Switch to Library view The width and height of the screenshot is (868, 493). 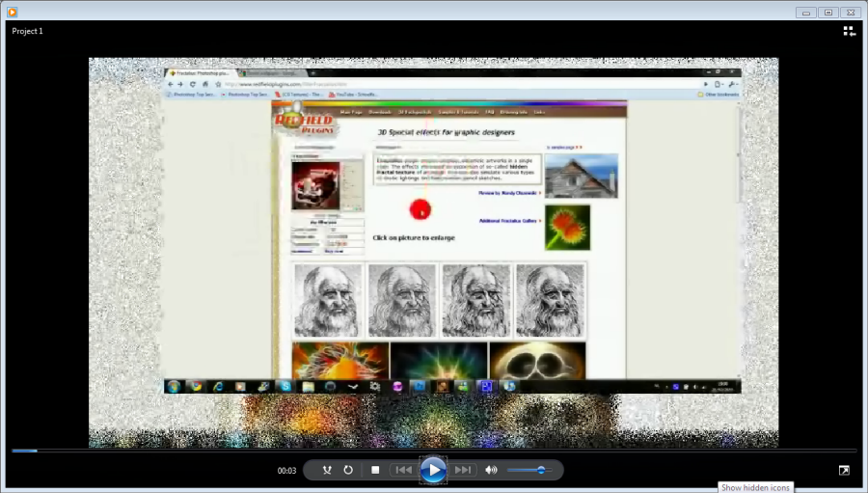point(849,31)
